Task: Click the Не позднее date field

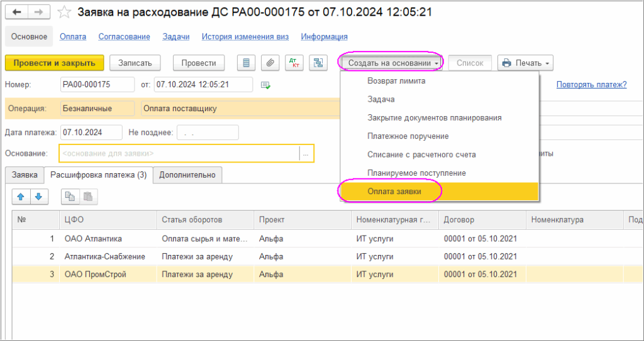Action: coord(208,133)
